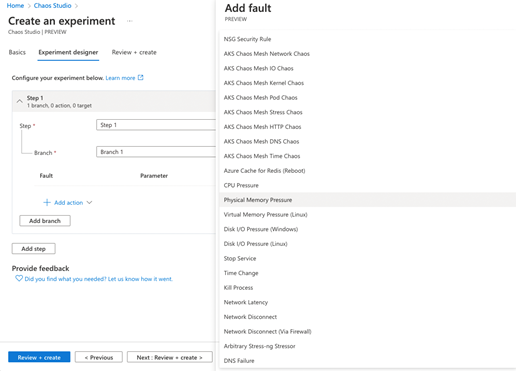
Task: Click the Parameter column header
Action: point(154,176)
